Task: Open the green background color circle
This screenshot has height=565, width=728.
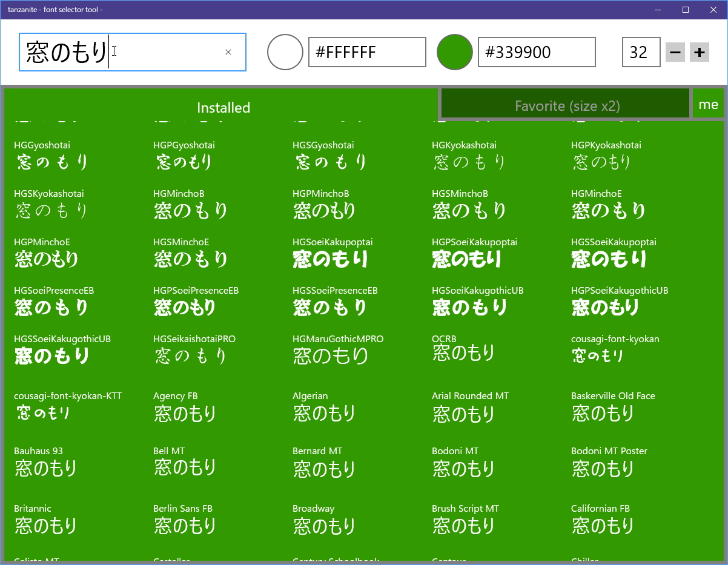Action: coord(455,52)
